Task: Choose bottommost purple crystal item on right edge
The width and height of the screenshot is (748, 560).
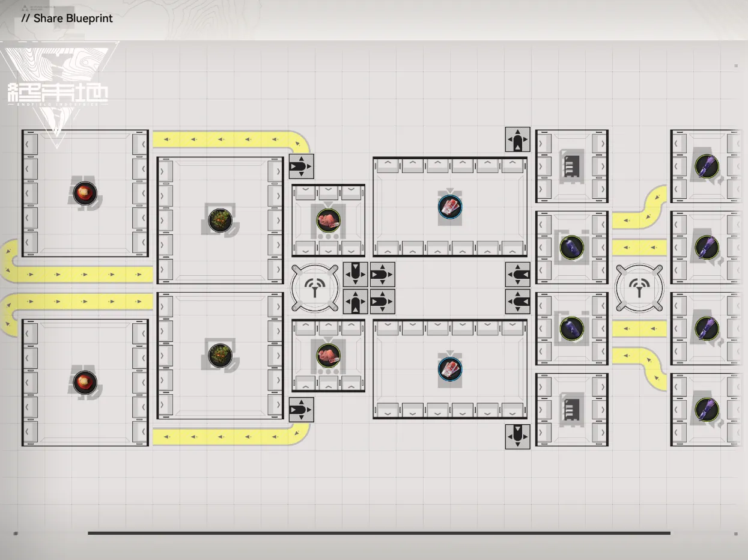Action: [706, 410]
